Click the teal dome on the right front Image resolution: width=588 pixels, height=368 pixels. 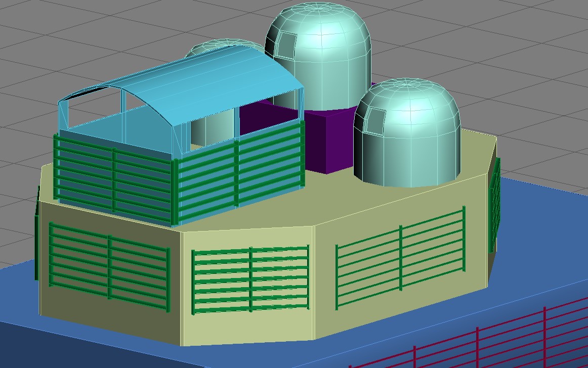(x=407, y=133)
